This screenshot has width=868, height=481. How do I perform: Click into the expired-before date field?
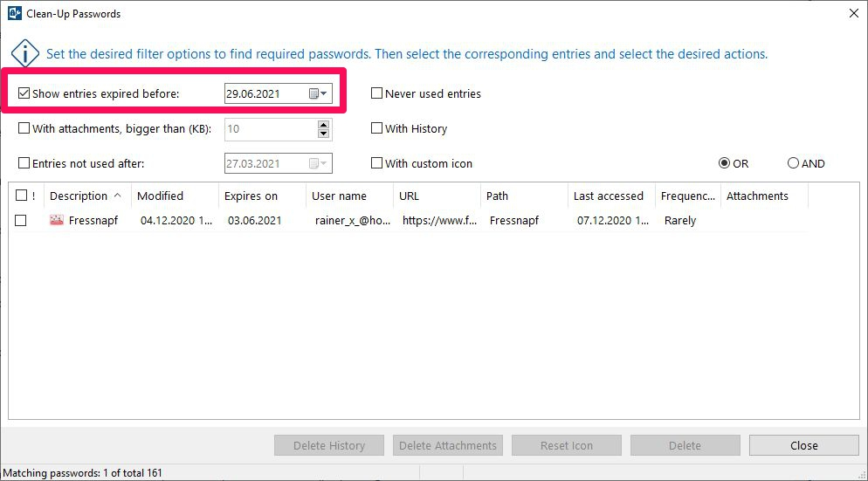(x=265, y=93)
